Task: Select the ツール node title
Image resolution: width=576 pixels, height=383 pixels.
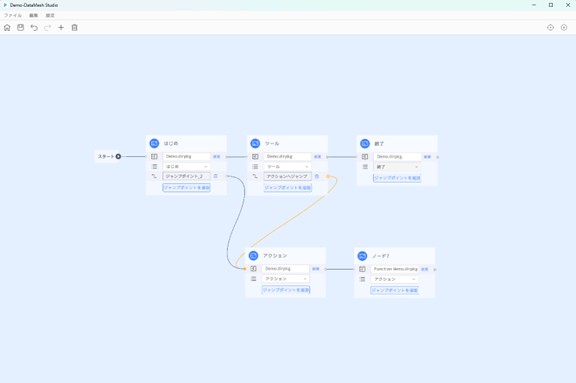Action: [x=272, y=143]
